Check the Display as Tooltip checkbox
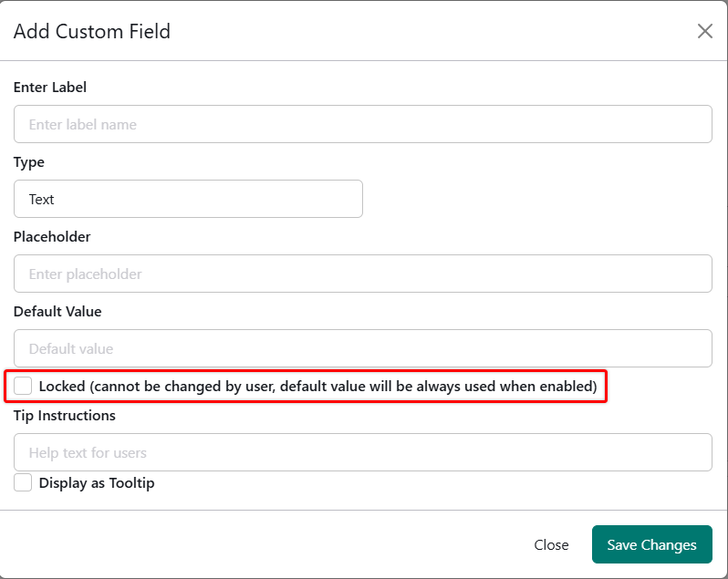 pyautogui.click(x=23, y=482)
